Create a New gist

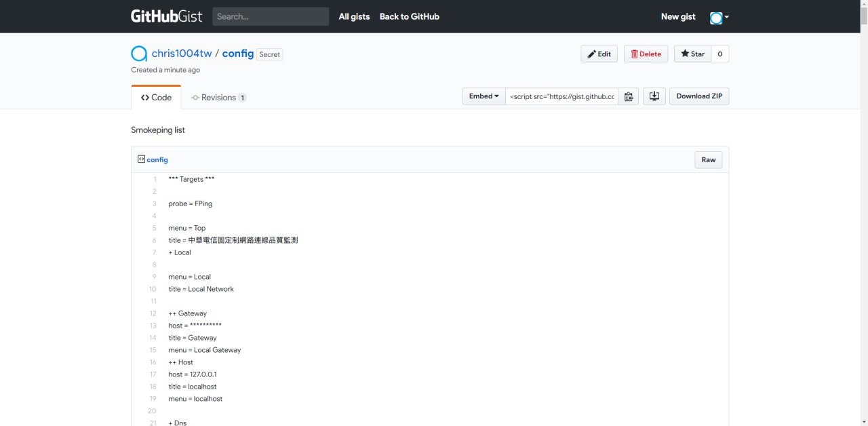(x=678, y=16)
